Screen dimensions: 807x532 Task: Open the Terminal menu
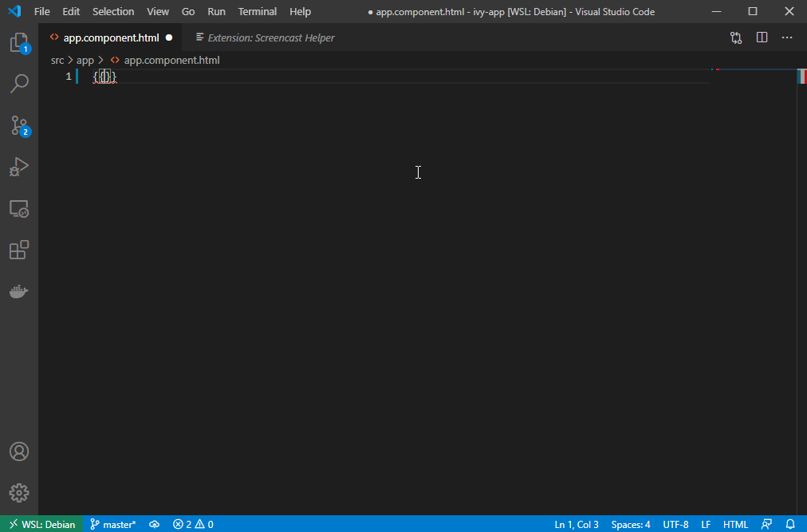(257, 11)
